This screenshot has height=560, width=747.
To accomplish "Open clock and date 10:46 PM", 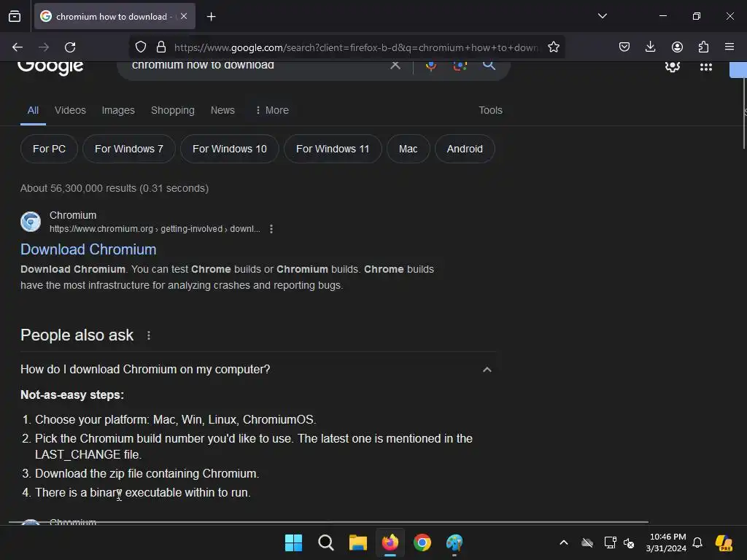I will [x=666, y=542].
